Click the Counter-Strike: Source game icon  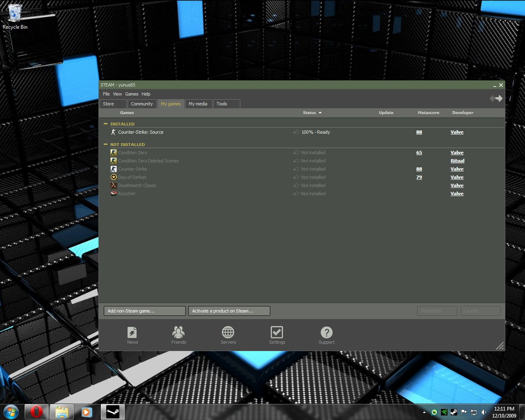[114, 132]
